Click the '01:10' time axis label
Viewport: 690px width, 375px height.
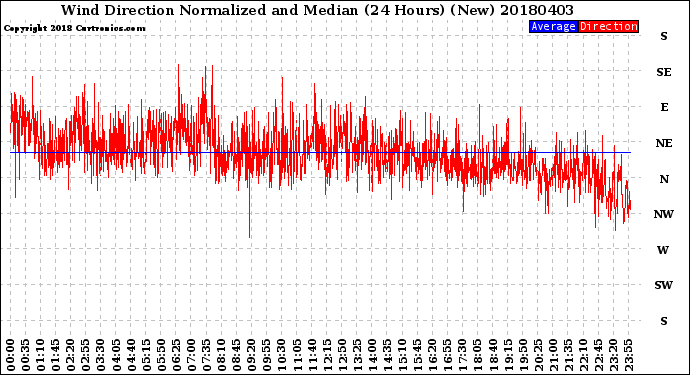[41, 355]
